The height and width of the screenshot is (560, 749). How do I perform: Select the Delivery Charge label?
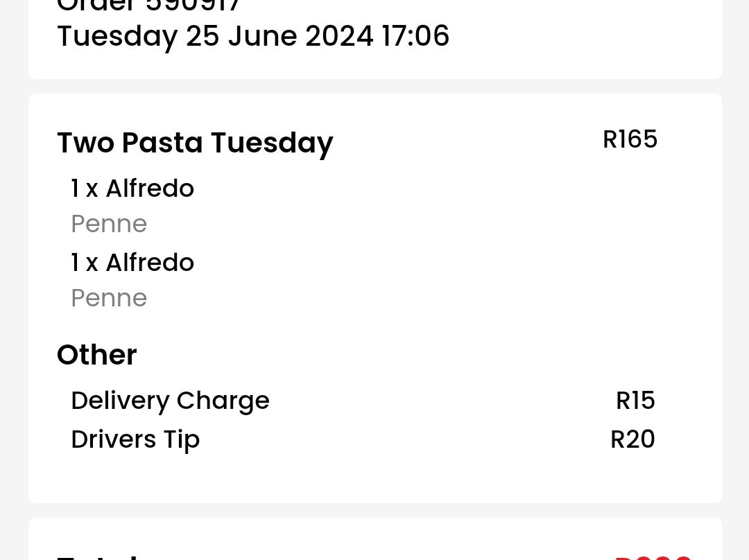pos(170,401)
